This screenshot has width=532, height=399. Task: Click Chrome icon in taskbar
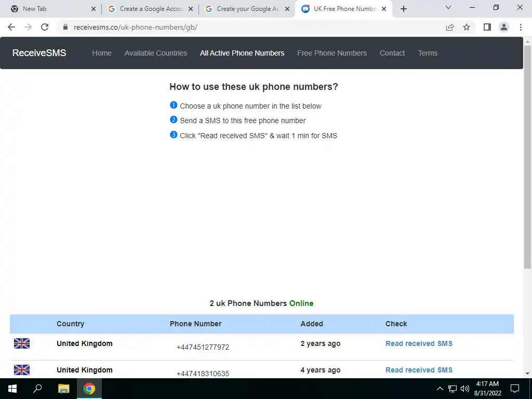point(89,389)
